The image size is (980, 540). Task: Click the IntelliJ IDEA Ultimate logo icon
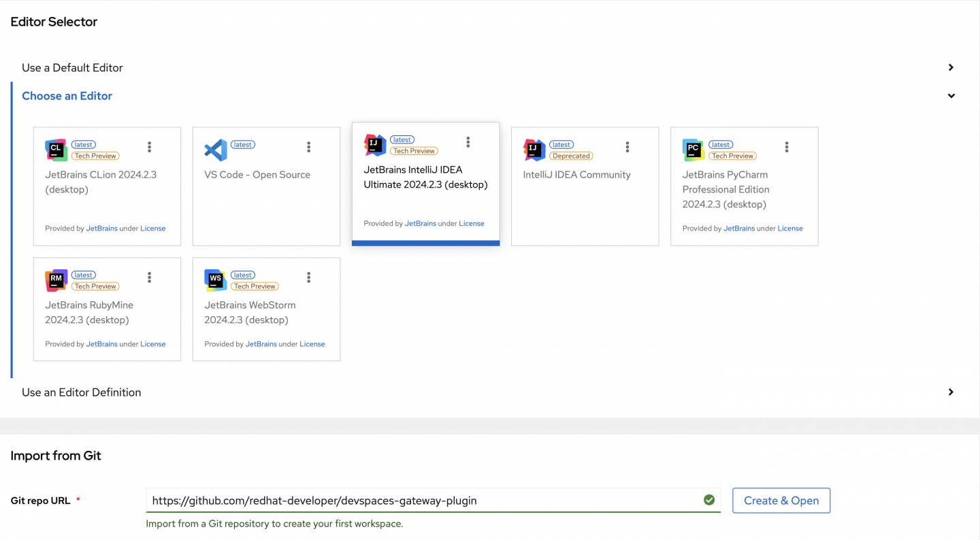[x=375, y=145]
